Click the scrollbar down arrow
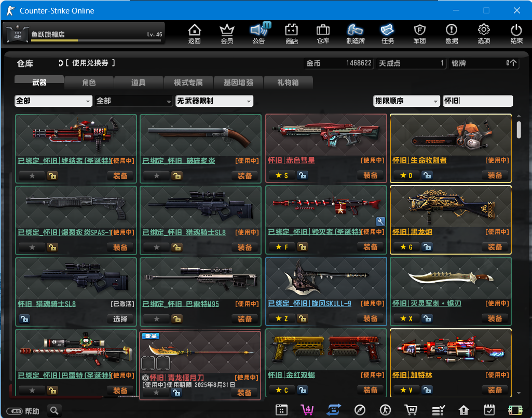 (x=519, y=393)
